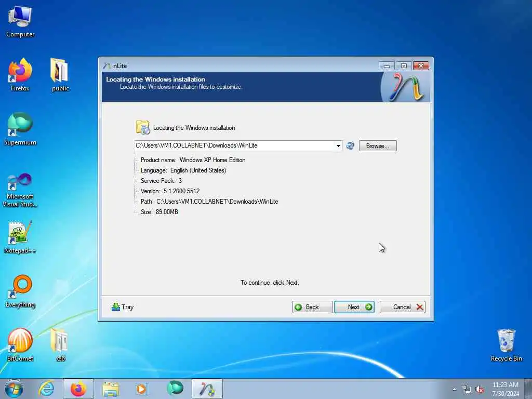Select the public folder on desktop
The height and width of the screenshot is (399, 532).
tap(60, 75)
